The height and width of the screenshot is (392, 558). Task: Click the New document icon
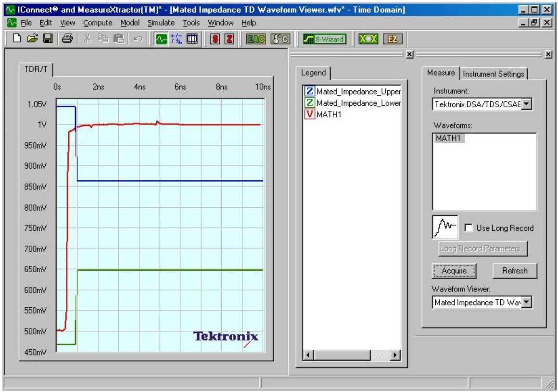click(x=17, y=38)
